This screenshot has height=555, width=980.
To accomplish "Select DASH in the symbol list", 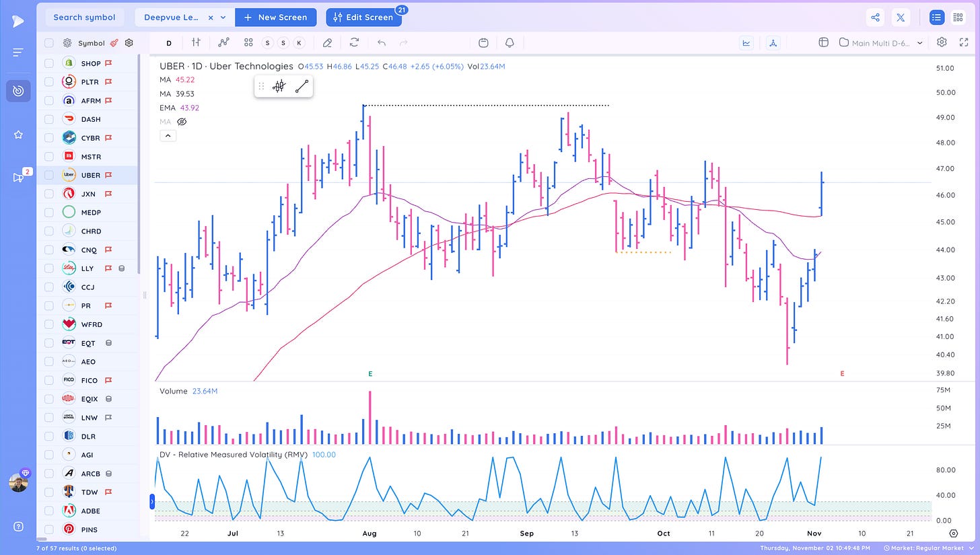I will pyautogui.click(x=91, y=119).
